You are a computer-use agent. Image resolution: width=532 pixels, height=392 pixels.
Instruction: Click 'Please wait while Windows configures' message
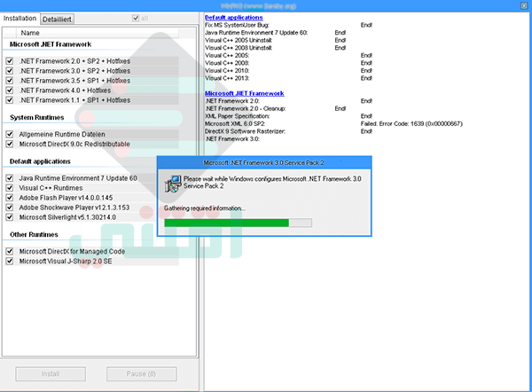point(272,183)
